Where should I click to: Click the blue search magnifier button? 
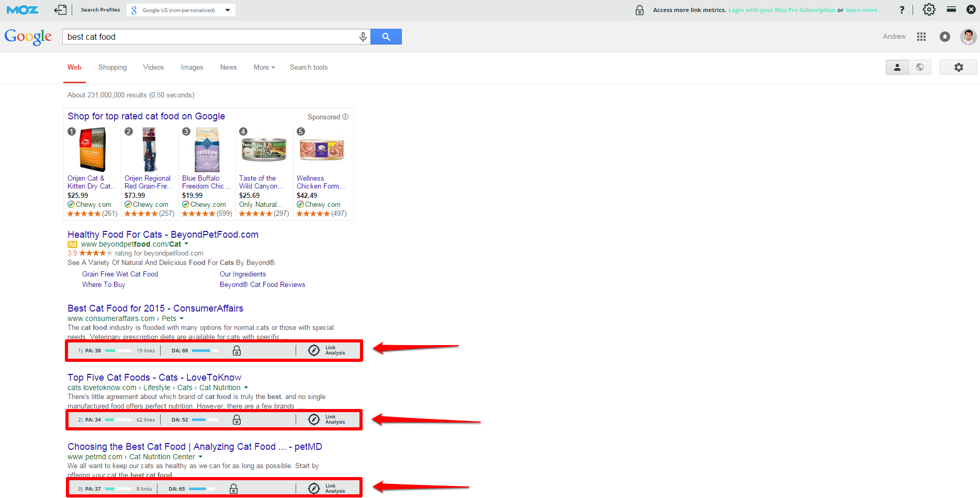[x=386, y=37]
